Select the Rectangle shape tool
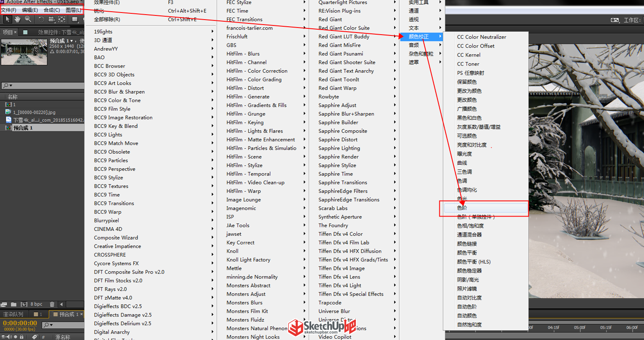The height and width of the screenshot is (340, 644). pos(75,19)
